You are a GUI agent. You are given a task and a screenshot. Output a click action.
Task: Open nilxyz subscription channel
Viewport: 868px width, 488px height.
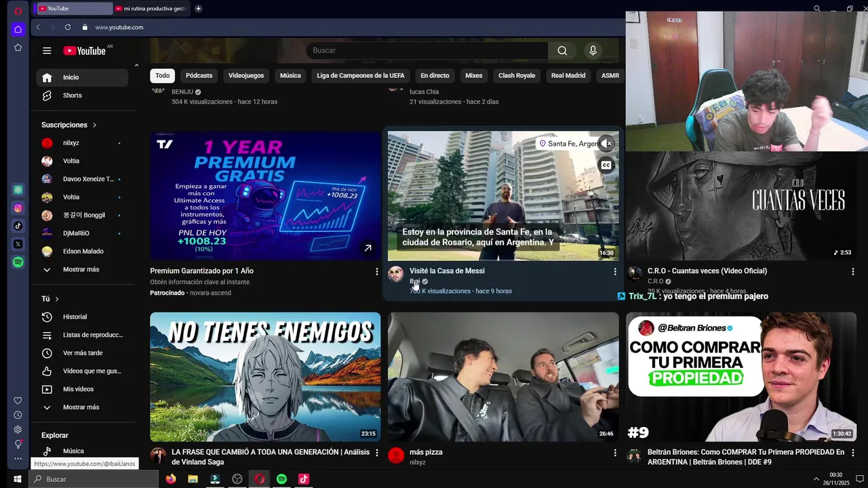[82, 143]
